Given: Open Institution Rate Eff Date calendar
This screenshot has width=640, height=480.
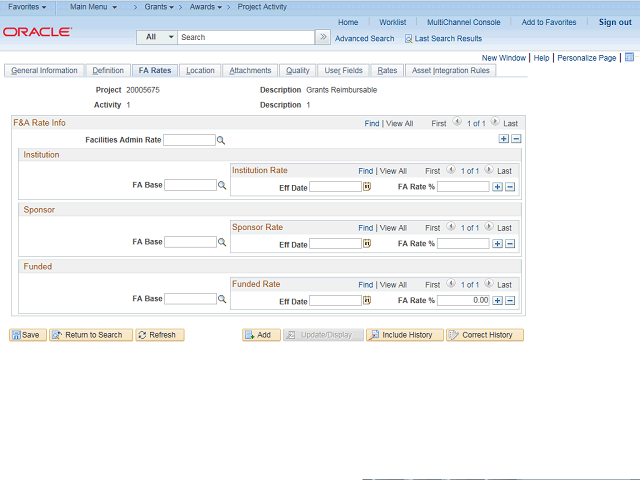Looking at the screenshot, I should (367, 187).
